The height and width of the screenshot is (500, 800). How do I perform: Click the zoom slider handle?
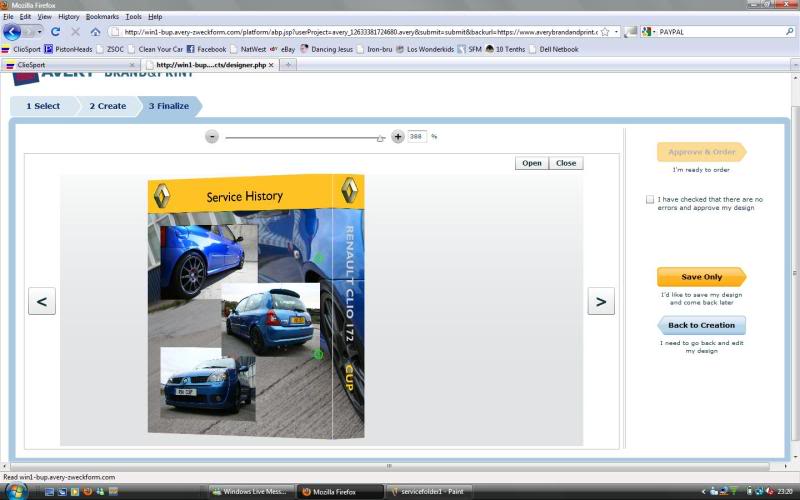(380, 138)
